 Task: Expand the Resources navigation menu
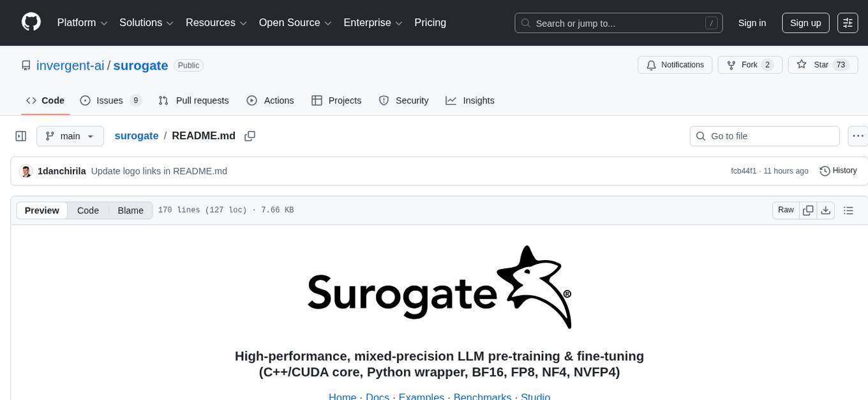pos(216,22)
